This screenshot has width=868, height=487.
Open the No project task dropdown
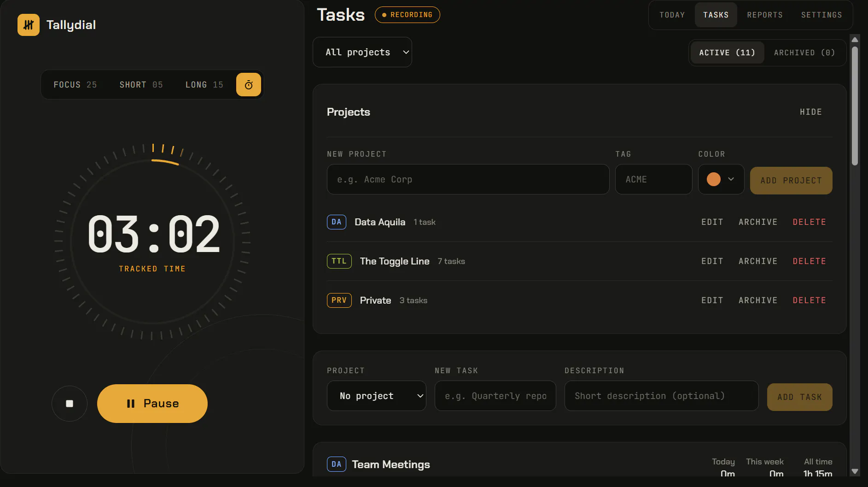pyautogui.click(x=377, y=396)
